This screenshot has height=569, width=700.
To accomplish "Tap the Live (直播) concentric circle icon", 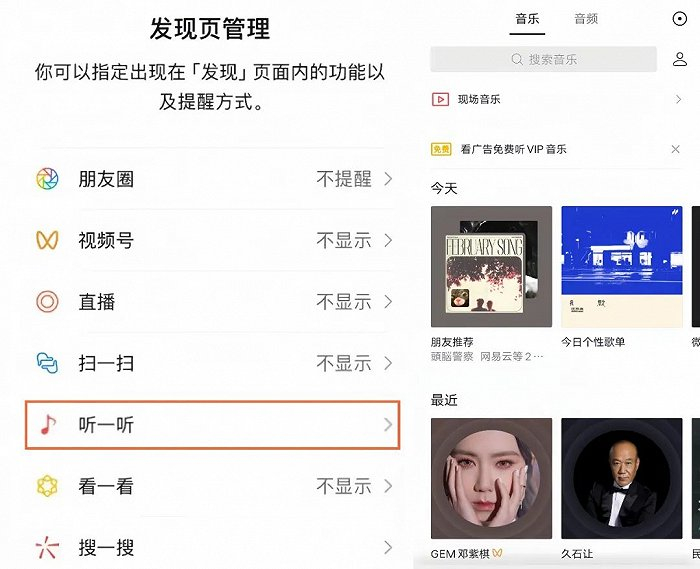I will [x=47, y=302].
